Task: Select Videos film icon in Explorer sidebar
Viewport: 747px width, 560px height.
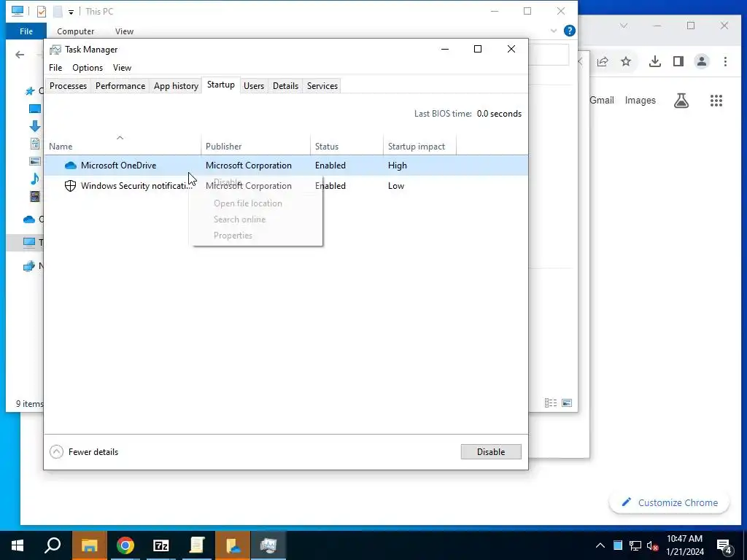Action: (x=35, y=197)
